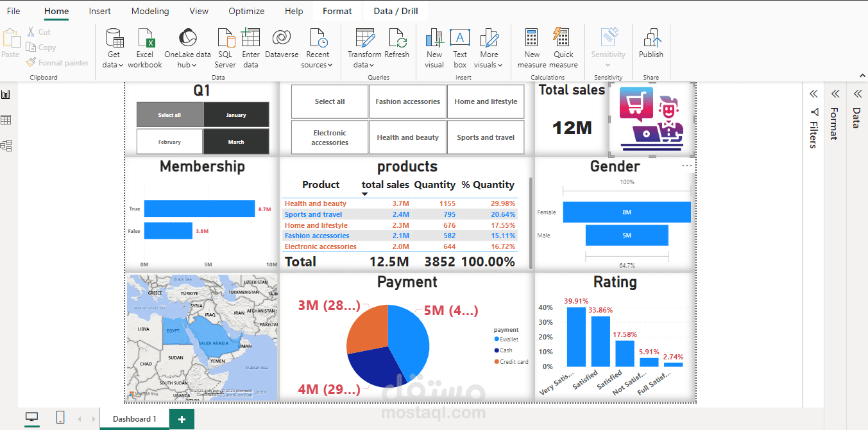
Task: Click Credit card legend color marker
Action: 497,362
